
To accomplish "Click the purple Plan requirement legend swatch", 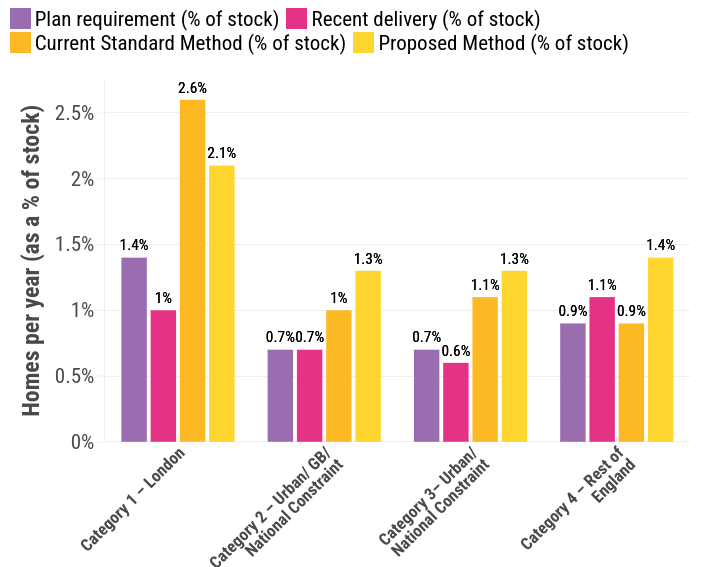I will (20, 18).
